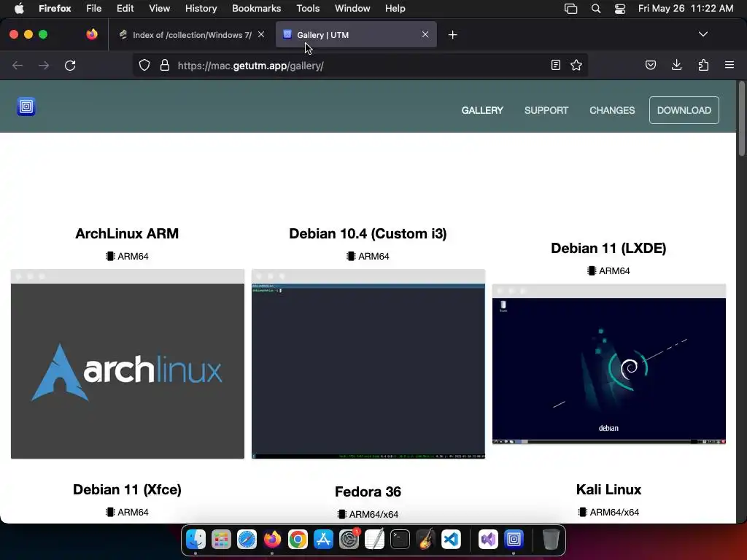Close the Gallery | UTM tab
Viewport: 747px width, 560px height.
tap(425, 34)
